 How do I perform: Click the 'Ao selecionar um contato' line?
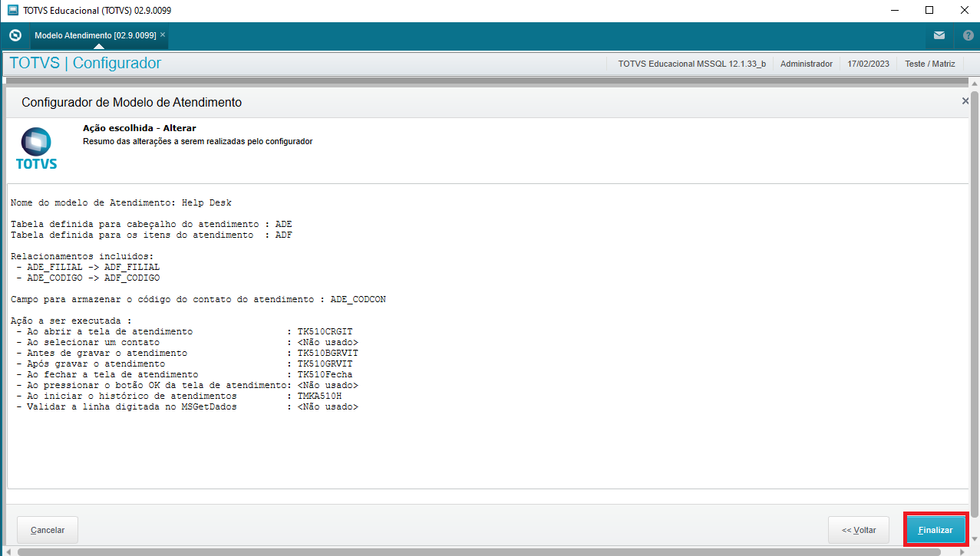[186, 342]
